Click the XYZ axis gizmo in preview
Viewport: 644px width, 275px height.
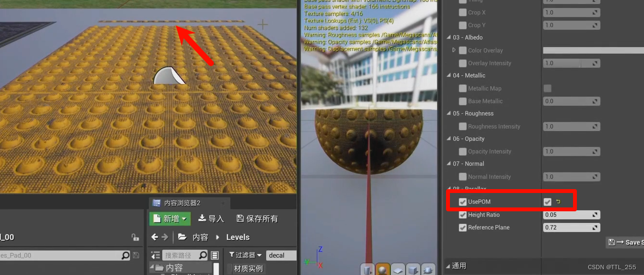pos(314,257)
